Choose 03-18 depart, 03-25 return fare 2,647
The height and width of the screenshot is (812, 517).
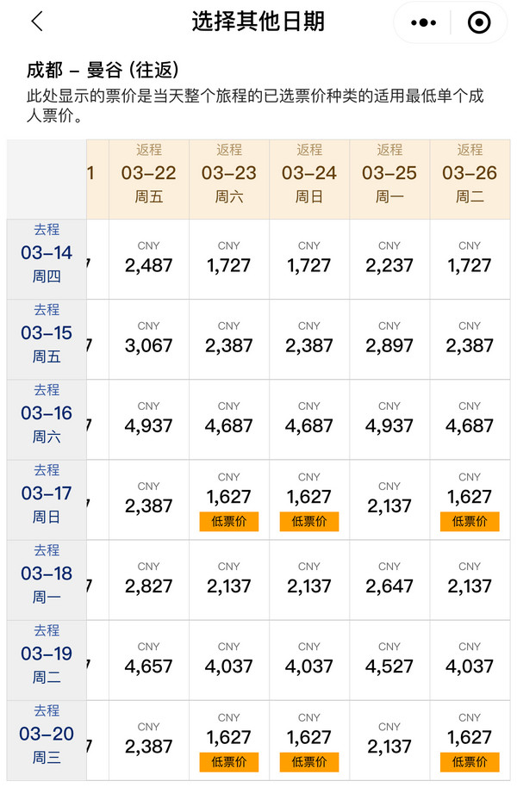pyautogui.click(x=389, y=580)
